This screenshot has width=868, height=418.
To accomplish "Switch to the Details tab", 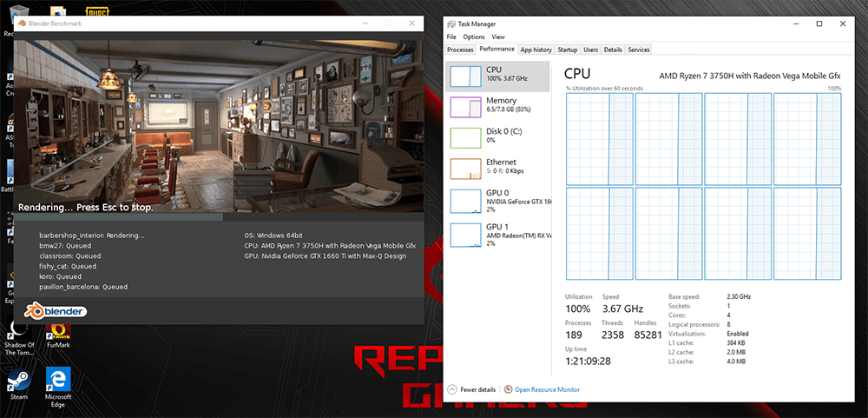I will point(613,50).
